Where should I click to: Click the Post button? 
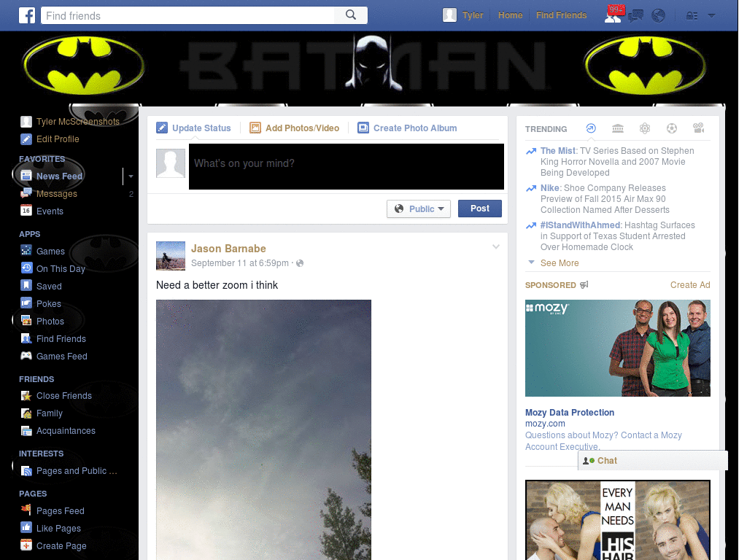pos(480,209)
